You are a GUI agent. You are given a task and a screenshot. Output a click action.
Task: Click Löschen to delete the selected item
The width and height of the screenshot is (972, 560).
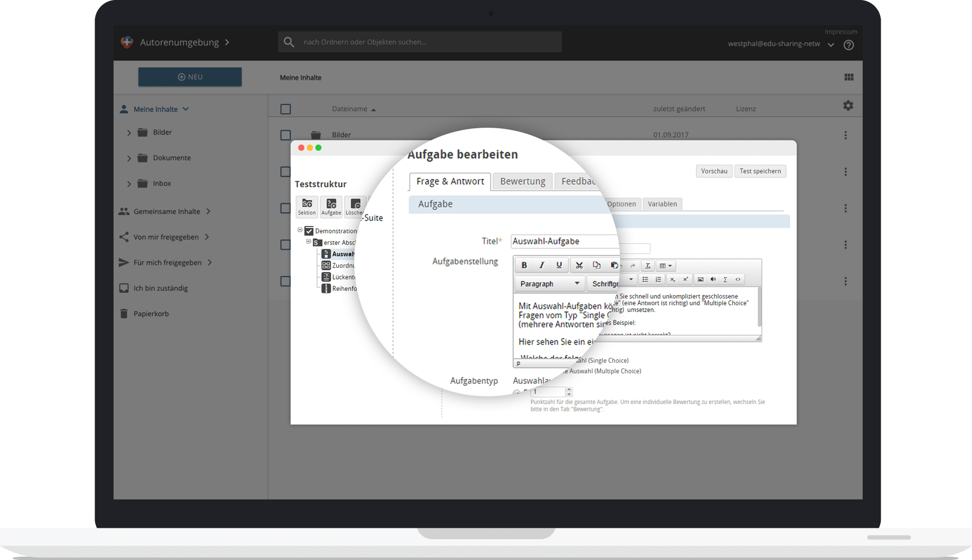pyautogui.click(x=355, y=207)
